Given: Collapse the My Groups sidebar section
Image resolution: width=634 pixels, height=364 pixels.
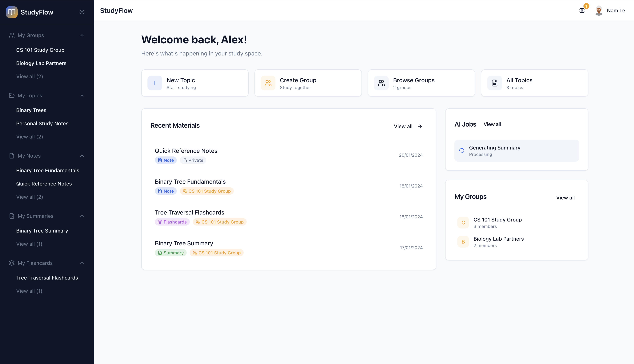Looking at the screenshot, I should 82,35.
